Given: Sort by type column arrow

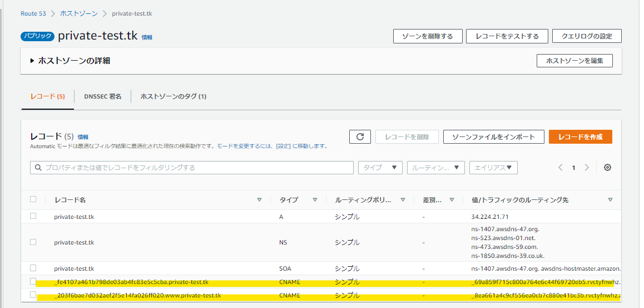Looking at the screenshot, I should pyautogui.click(x=315, y=200).
